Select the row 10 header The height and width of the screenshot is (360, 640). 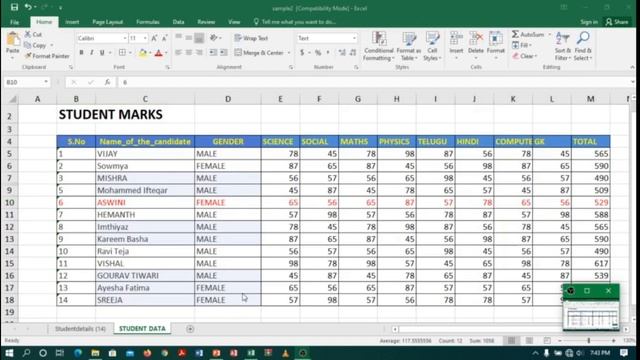[x=9, y=202]
